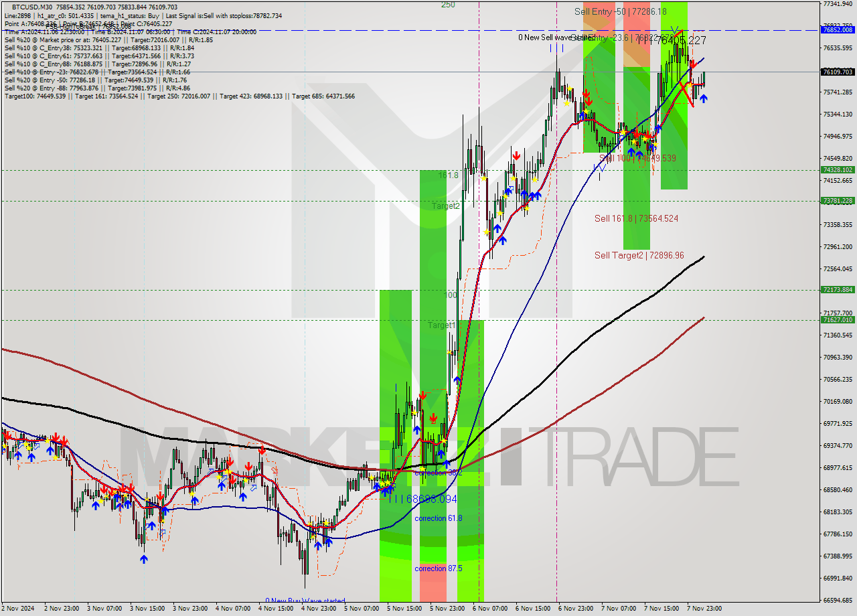857x616 pixels.
Task: Click the 'correction 38.2' label
Action: (439, 473)
